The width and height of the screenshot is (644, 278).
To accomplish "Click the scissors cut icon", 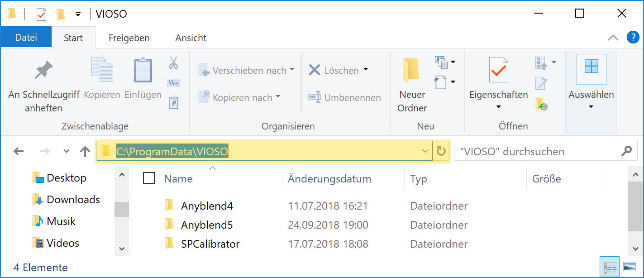I will pyautogui.click(x=173, y=62).
